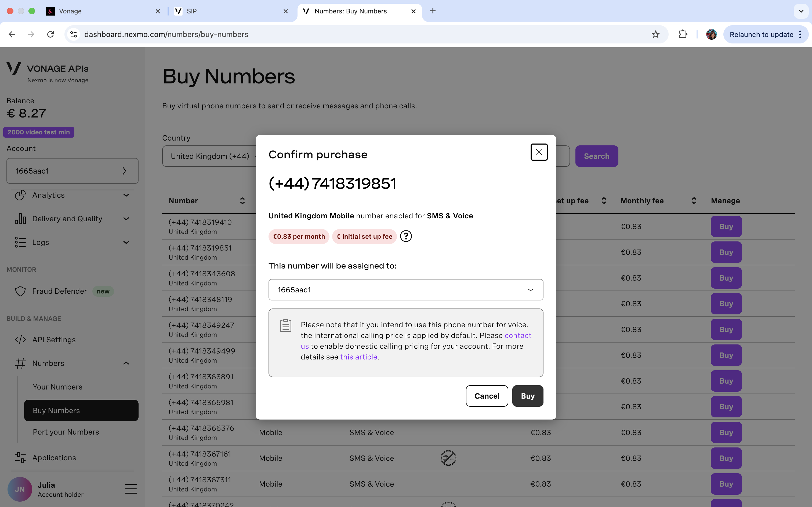Click the Fraud Defender shield icon
Image resolution: width=812 pixels, height=507 pixels.
click(20, 291)
